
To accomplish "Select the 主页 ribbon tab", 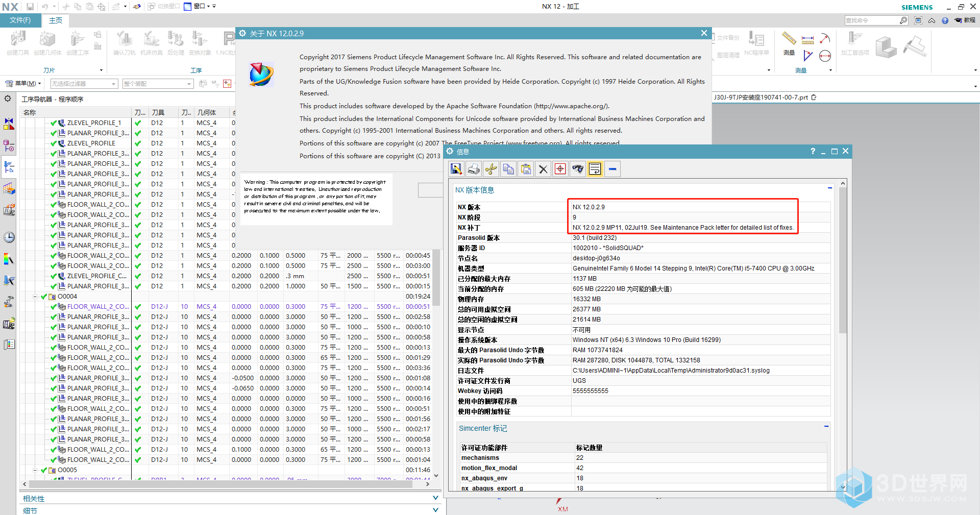I will 56,20.
